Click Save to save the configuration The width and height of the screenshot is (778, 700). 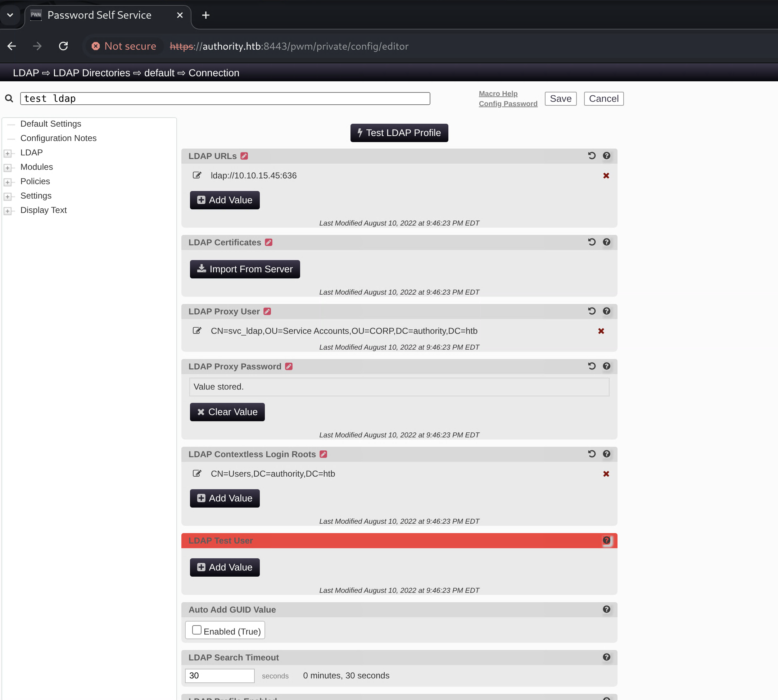561,99
